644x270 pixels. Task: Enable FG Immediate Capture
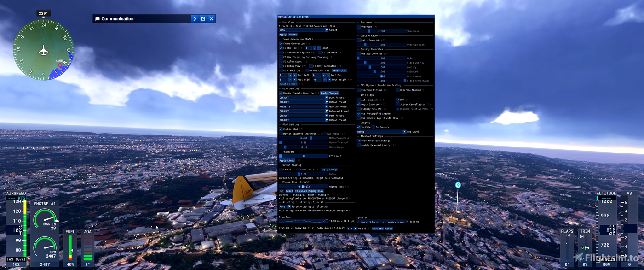pos(281,53)
